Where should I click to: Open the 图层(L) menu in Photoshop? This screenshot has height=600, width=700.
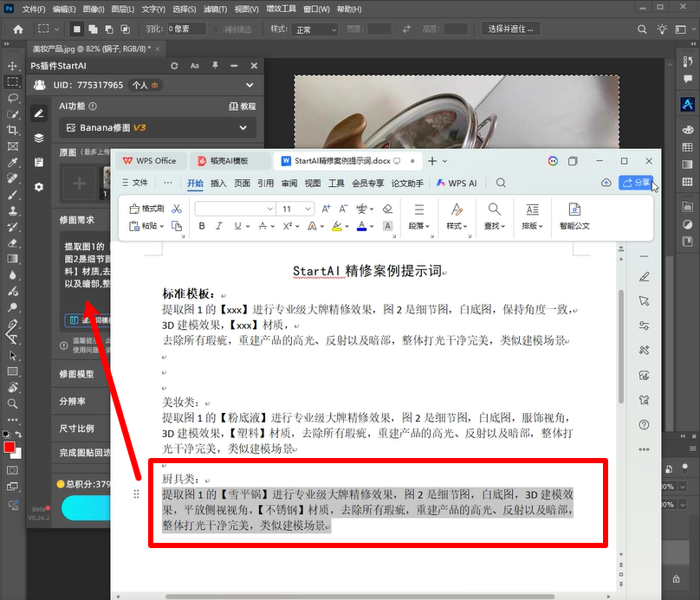click(123, 9)
